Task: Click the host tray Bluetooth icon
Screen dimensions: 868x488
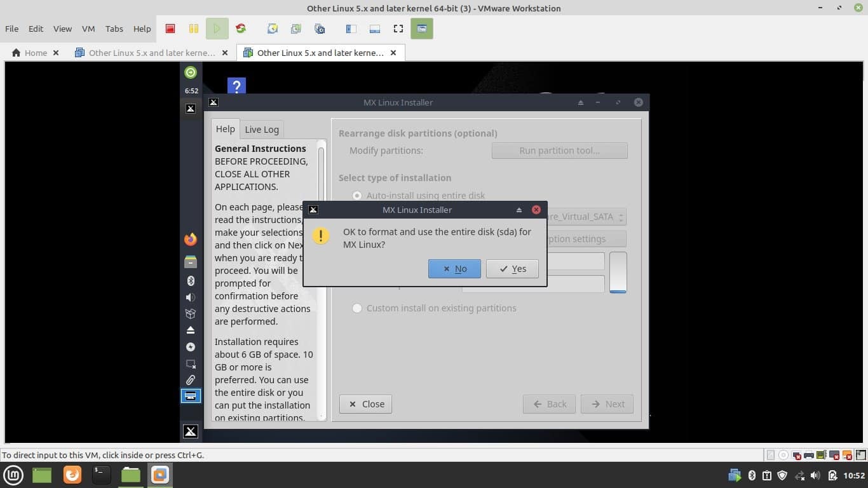Action: [x=752, y=475]
